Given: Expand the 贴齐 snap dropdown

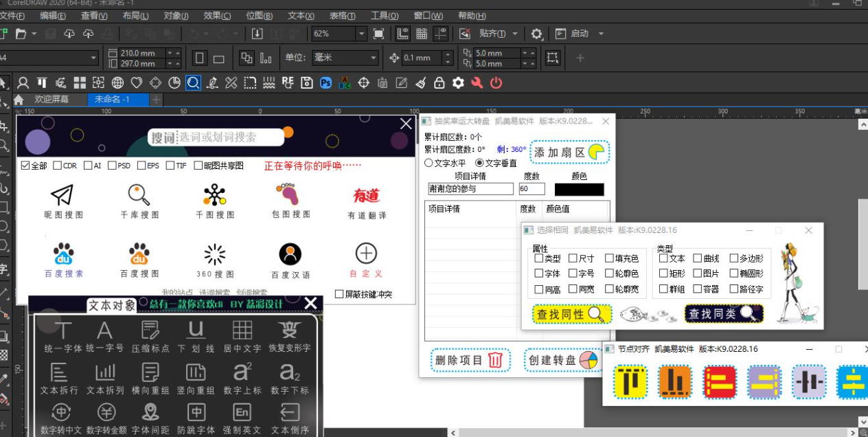Looking at the screenshot, I should click(x=515, y=34).
